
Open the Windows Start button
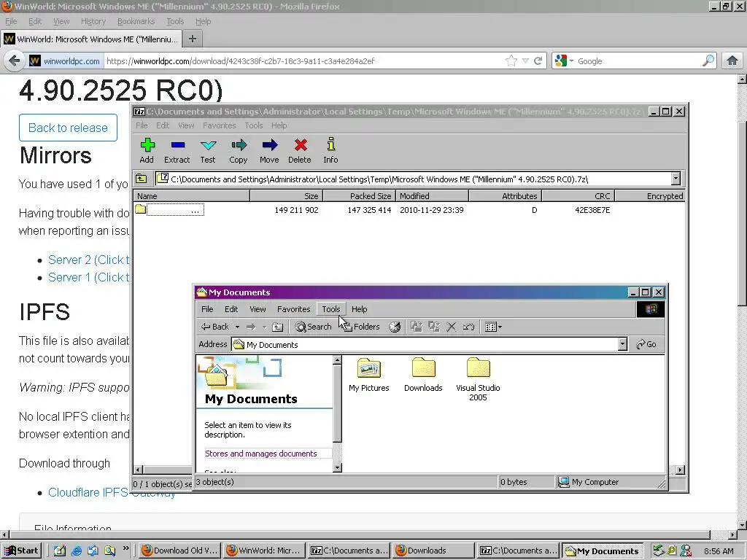[22, 551]
